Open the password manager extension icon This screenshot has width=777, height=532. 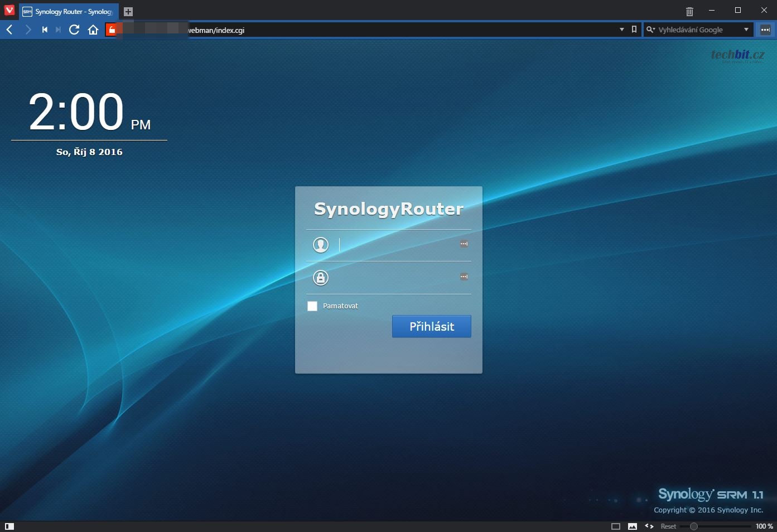tap(765, 30)
